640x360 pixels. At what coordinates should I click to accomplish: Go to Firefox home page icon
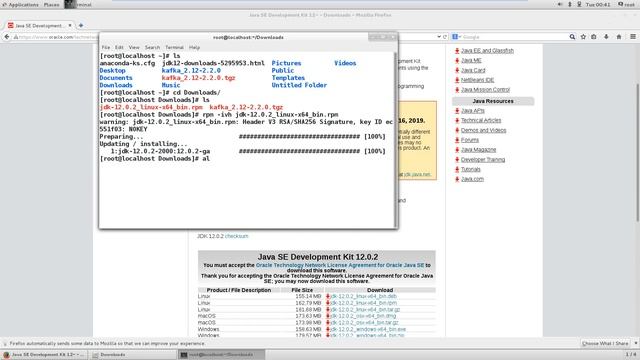coord(619,37)
